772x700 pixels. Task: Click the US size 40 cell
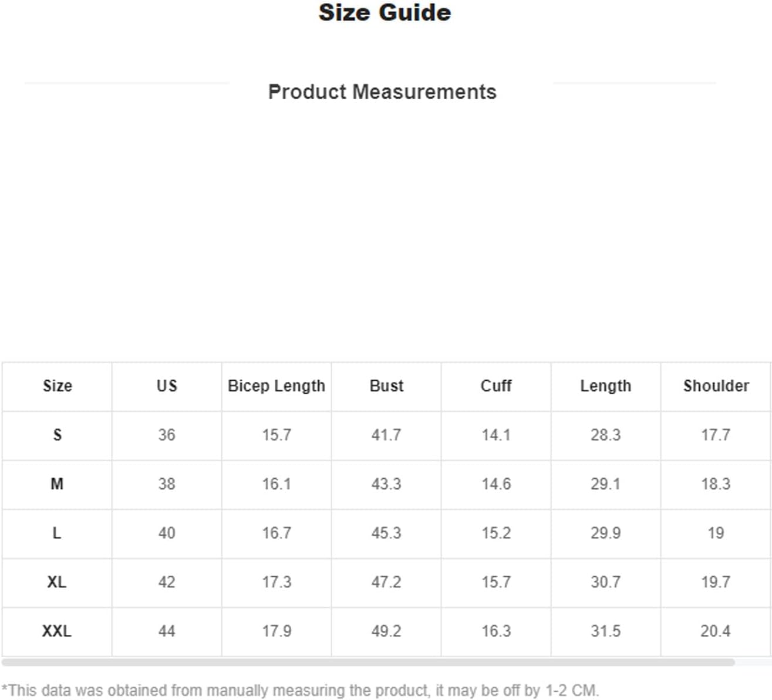[x=167, y=533]
